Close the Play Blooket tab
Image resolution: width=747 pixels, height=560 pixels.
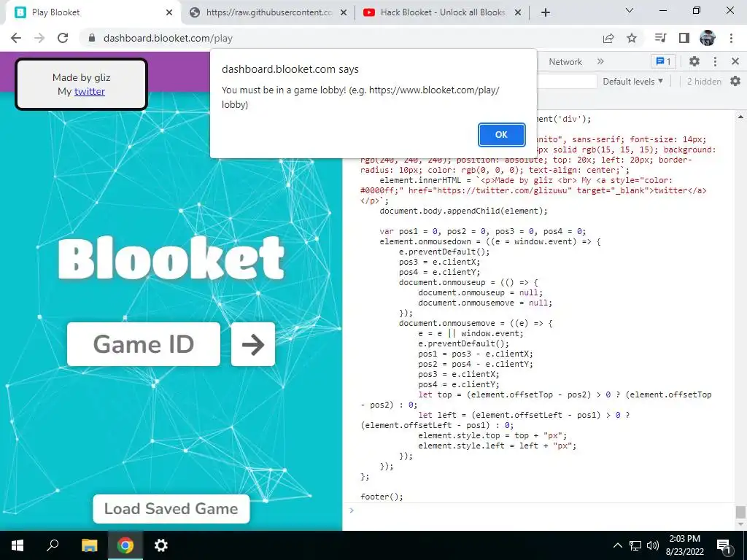pos(169,12)
